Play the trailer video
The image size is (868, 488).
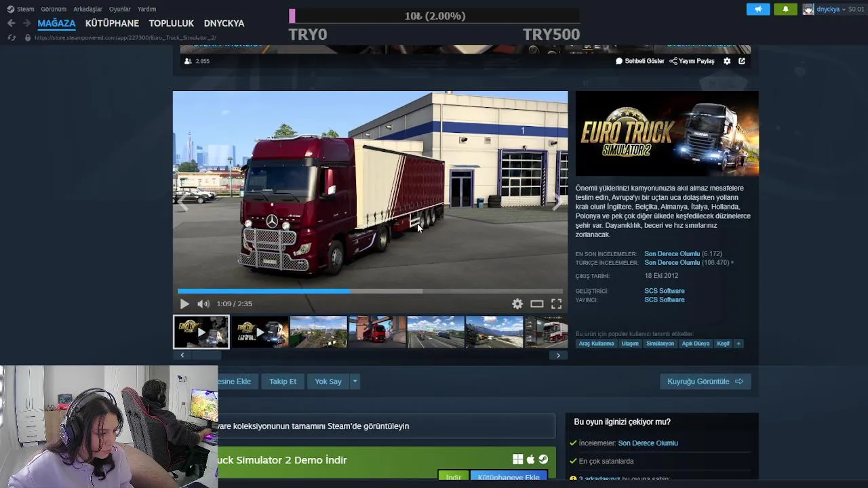[184, 304]
